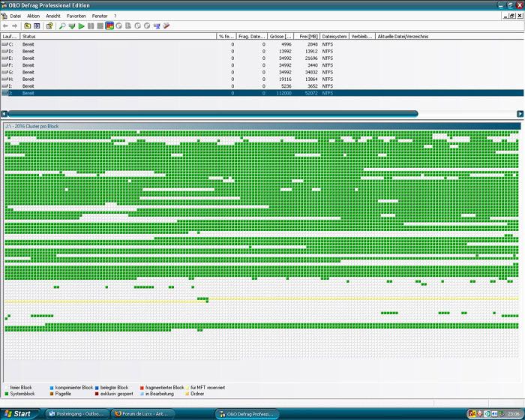Click the Back arrow in the toolbar
This screenshot has height=420, width=525.
tap(5, 25)
